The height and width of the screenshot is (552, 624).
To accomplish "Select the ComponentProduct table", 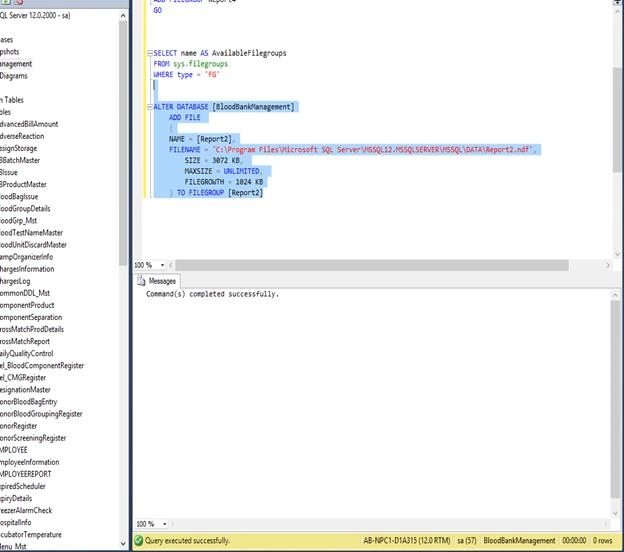I will 27,305.
